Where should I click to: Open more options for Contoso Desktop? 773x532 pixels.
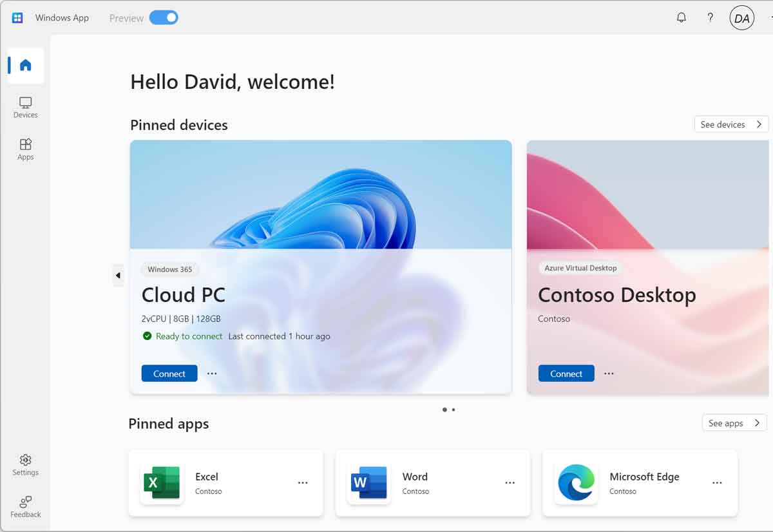tap(609, 373)
